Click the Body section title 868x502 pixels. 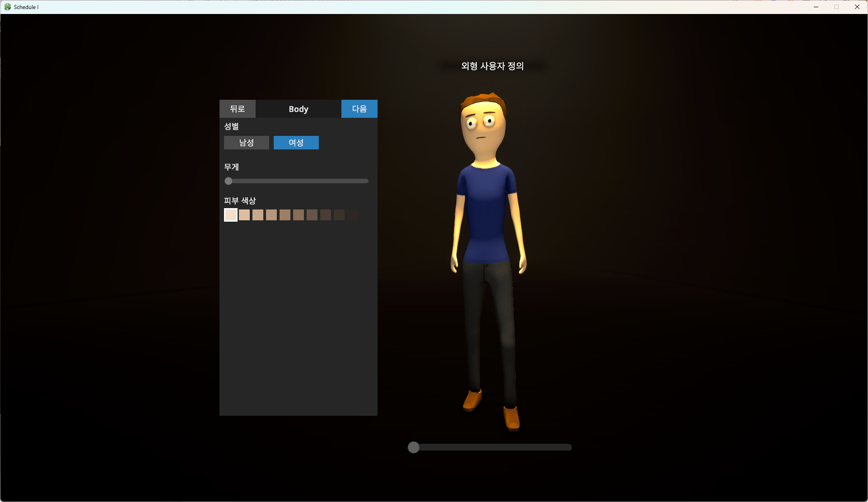click(x=298, y=109)
